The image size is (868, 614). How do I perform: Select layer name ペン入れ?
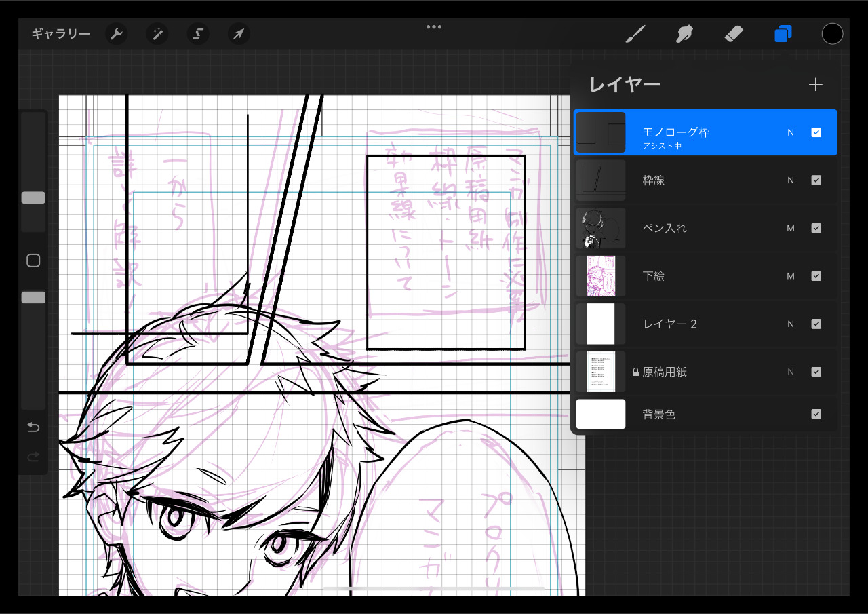[x=665, y=228]
